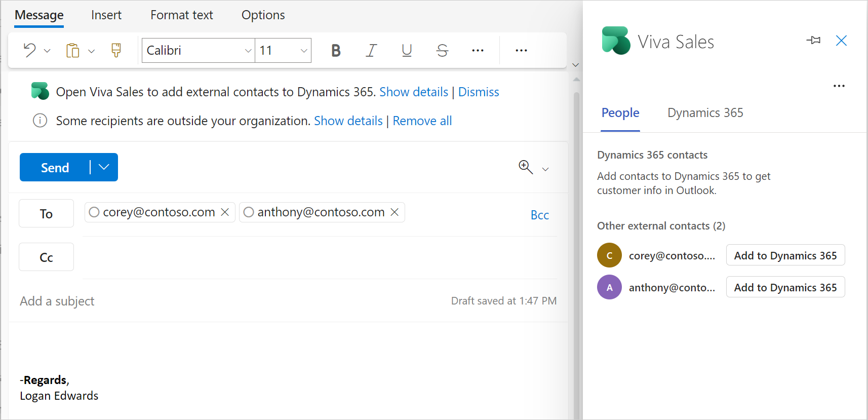Viewport: 868px width, 420px height.
Task: Select the corey@contoso.com presence circle
Action: (x=94, y=212)
